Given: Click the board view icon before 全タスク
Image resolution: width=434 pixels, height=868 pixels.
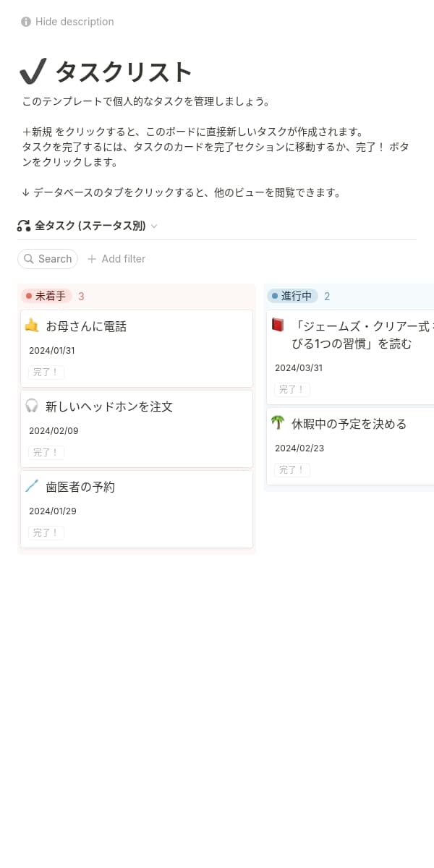Looking at the screenshot, I should click(24, 226).
